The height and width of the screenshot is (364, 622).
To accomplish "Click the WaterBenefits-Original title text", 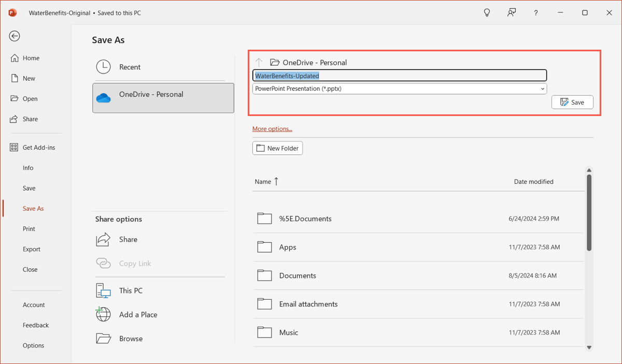I will coord(60,13).
